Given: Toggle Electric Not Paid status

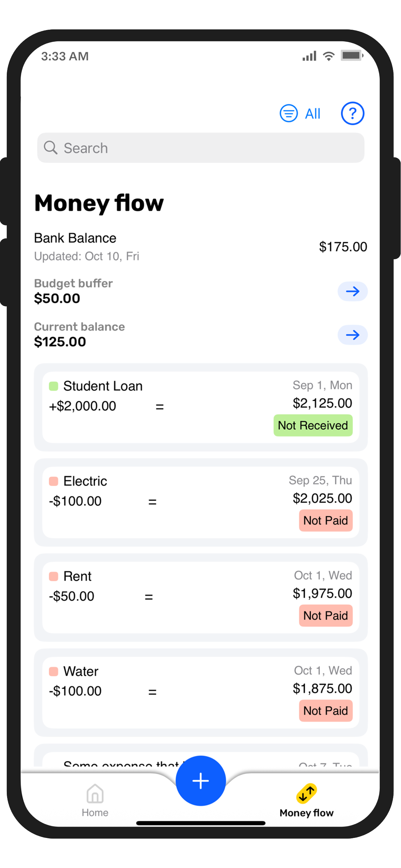Looking at the screenshot, I should click(x=325, y=520).
